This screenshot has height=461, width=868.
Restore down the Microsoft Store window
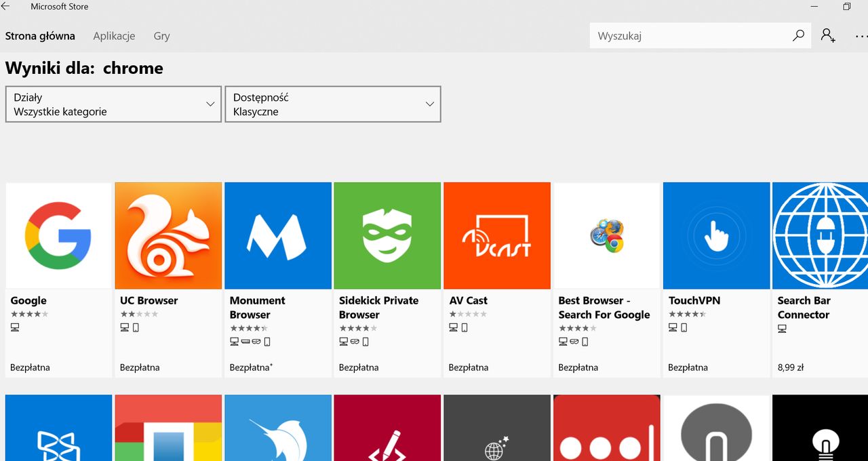coord(847,7)
